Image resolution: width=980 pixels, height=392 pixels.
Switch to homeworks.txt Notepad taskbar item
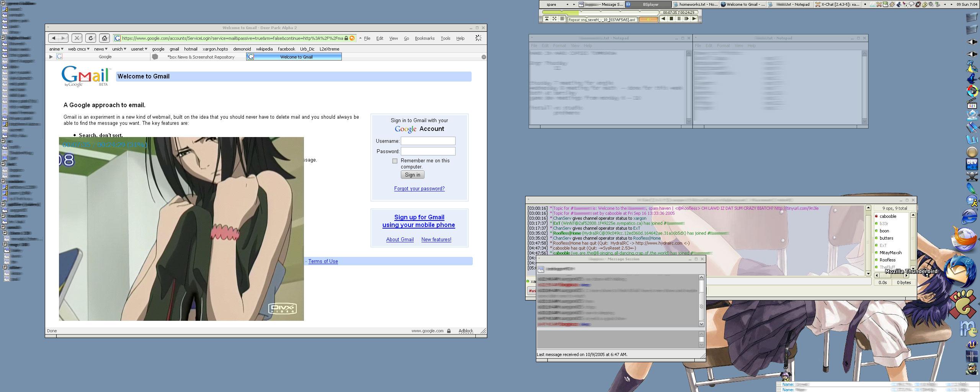(x=695, y=4)
